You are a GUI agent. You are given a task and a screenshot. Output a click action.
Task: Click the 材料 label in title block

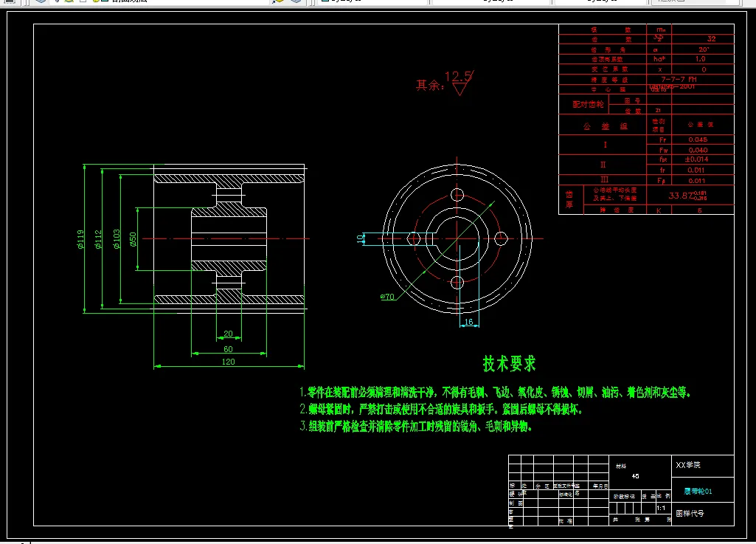(x=621, y=466)
